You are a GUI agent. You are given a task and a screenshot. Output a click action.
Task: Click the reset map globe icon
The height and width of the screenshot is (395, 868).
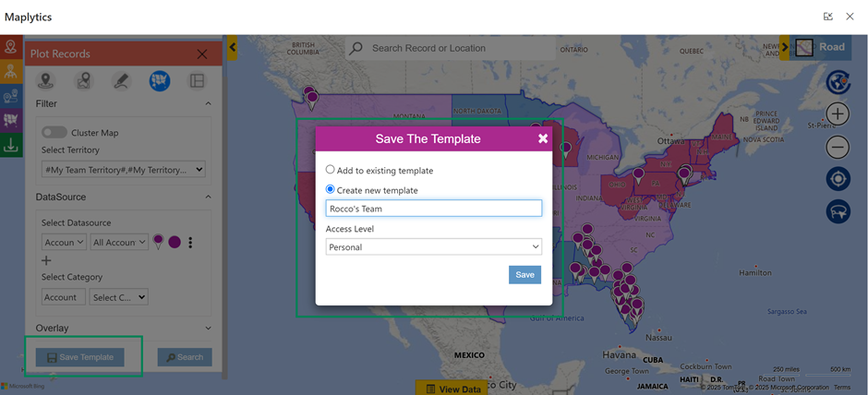click(838, 82)
